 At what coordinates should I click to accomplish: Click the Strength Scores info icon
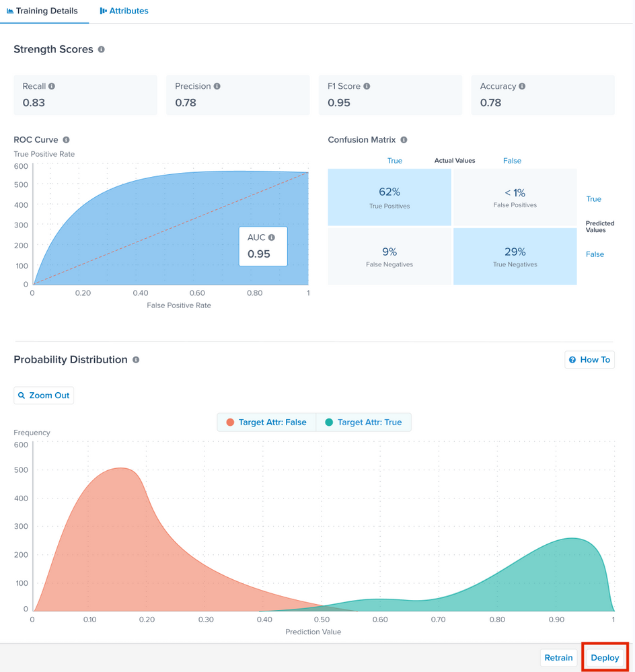coord(102,50)
